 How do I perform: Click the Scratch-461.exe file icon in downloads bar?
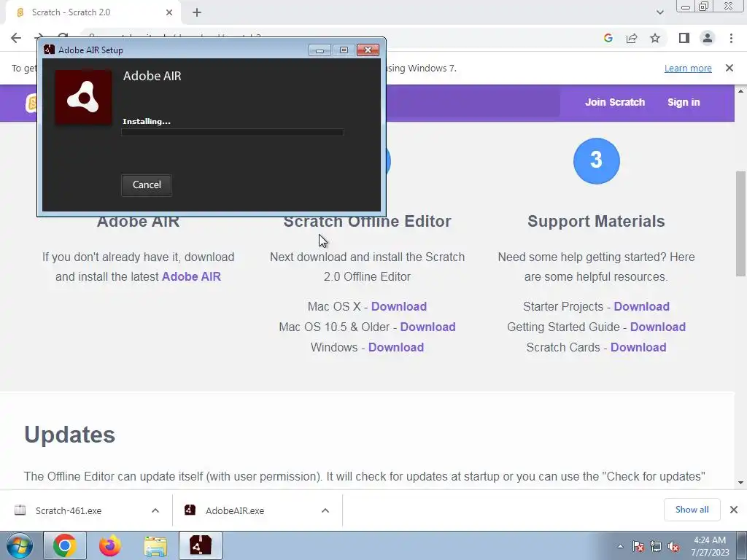[20, 510]
